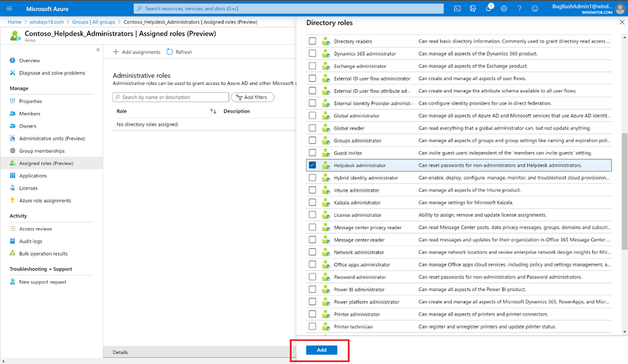The height and width of the screenshot is (364, 628).
Task: Open portal settings gear
Action: [504, 8]
